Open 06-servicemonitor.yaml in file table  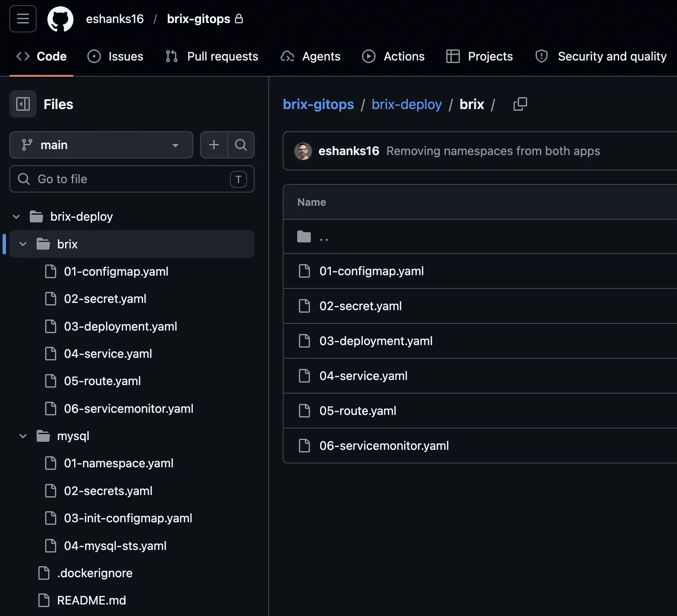384,446
